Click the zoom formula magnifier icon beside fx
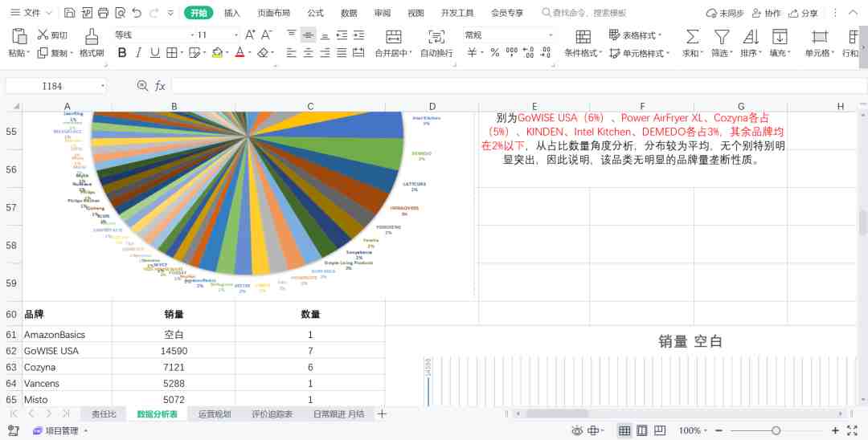 point(142,86)
